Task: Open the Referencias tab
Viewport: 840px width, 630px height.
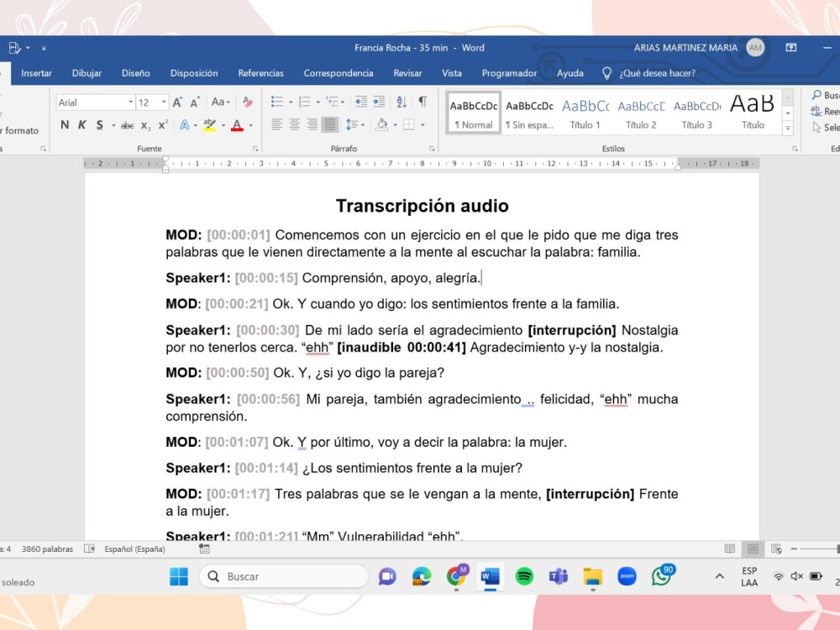Action: (261, 73)
